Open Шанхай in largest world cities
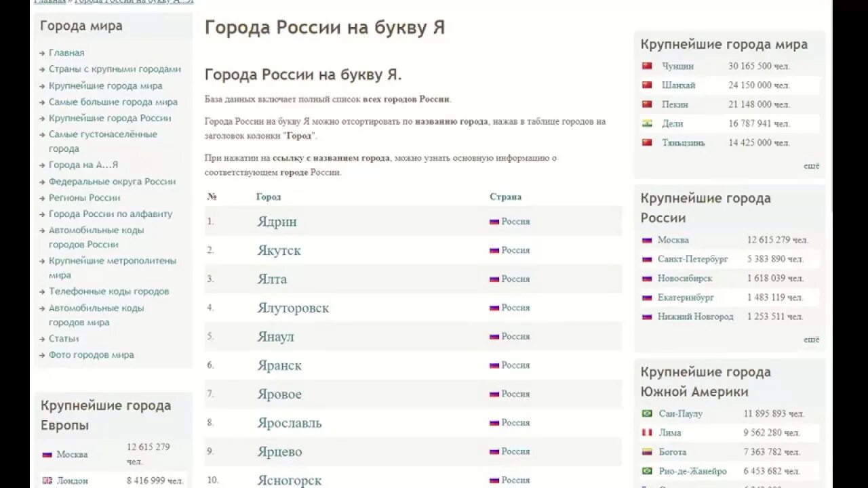Viewport: 868px width, 488px height. [x=679, y=85]
